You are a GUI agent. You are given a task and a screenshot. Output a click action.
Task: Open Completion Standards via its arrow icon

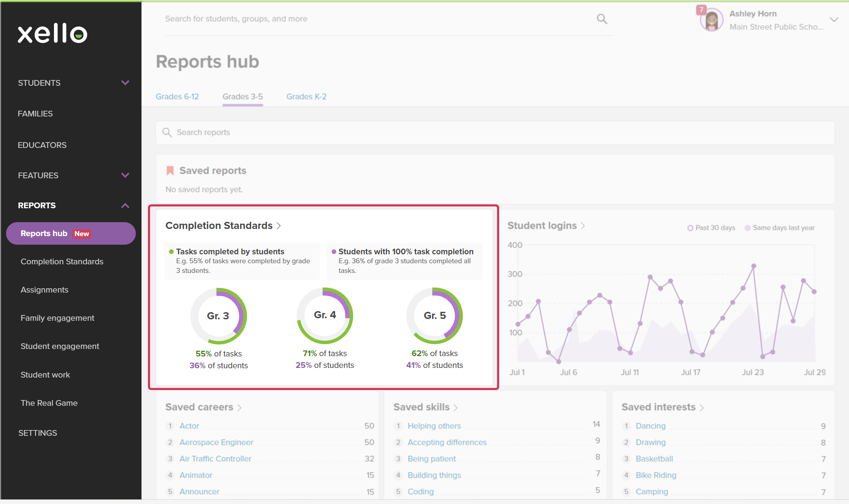279,226
